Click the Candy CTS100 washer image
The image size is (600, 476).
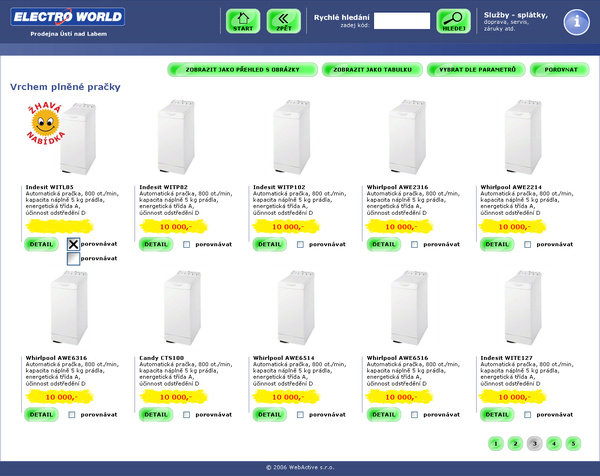(x=183, y=308)
